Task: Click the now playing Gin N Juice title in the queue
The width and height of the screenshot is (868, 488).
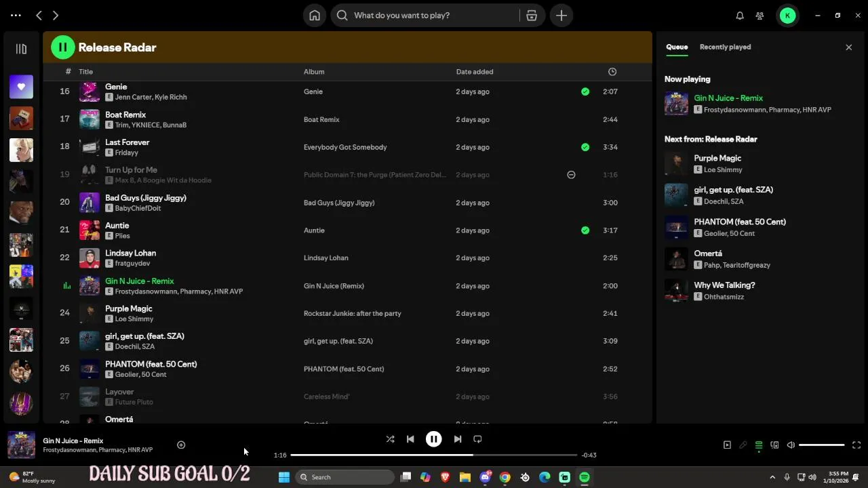Action: point(728,98)
